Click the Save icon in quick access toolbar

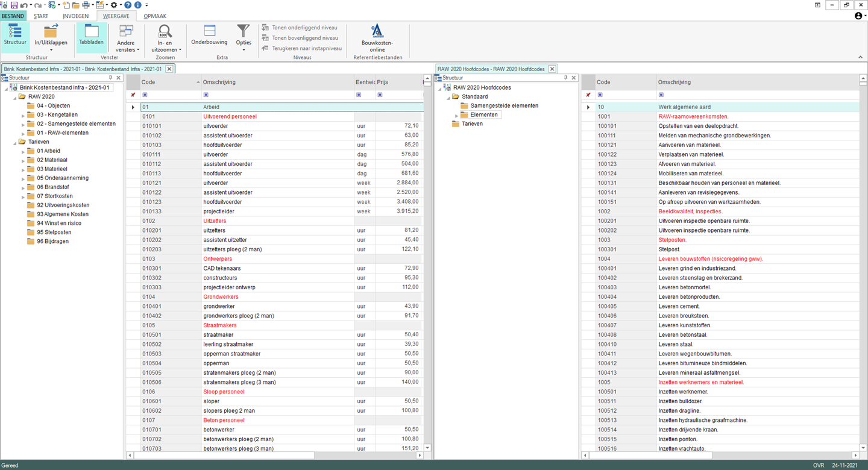click(14, 5)
